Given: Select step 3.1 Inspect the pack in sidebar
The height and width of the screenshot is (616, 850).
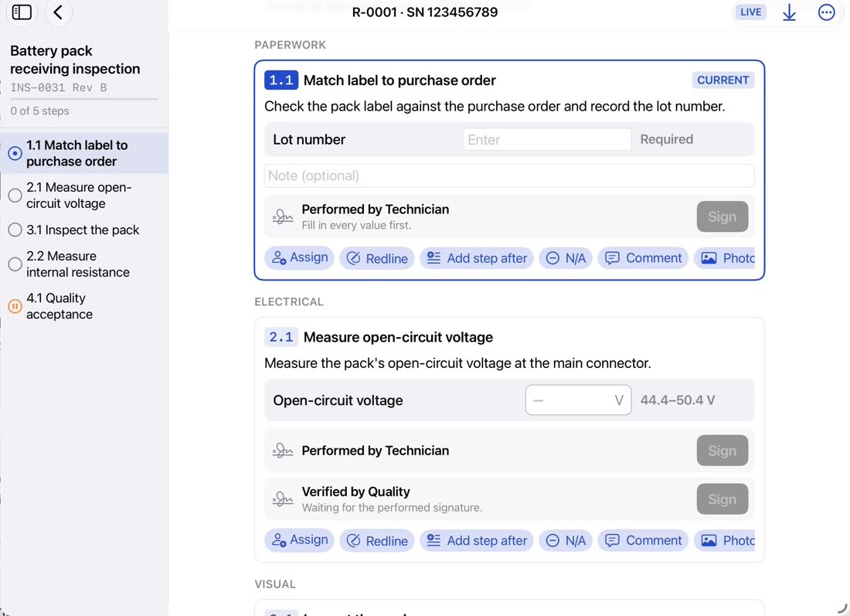Looking at the screenshot, I should point(84,230).
